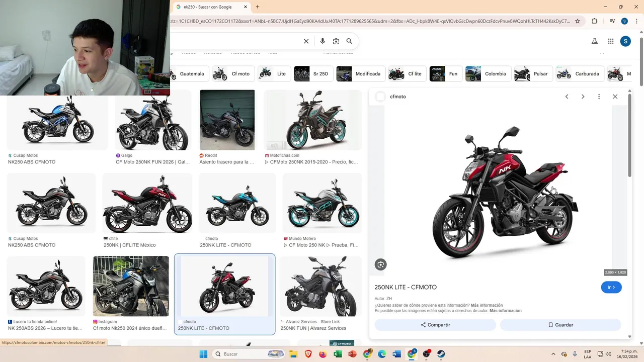Click cfmoto source name in preview header

click(397, 97)
